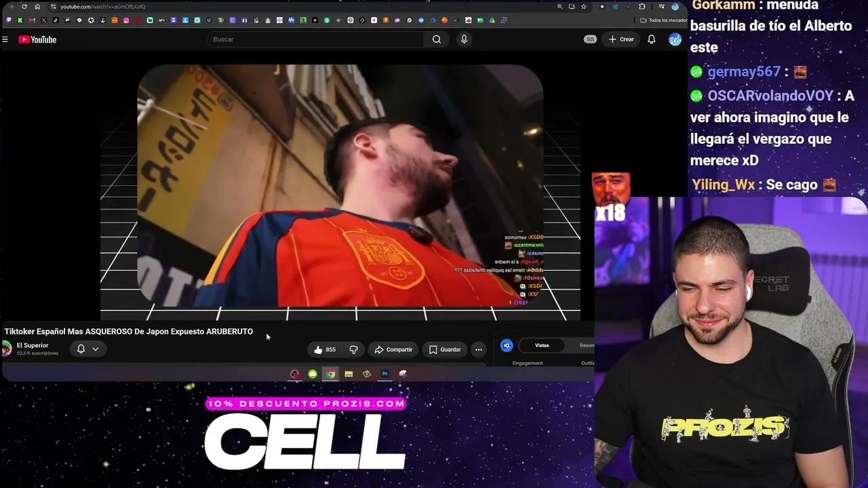The width and height of the screenshot is (868, 488).
Task: Share the video with Compartir
Action: [x=393, y=350]
